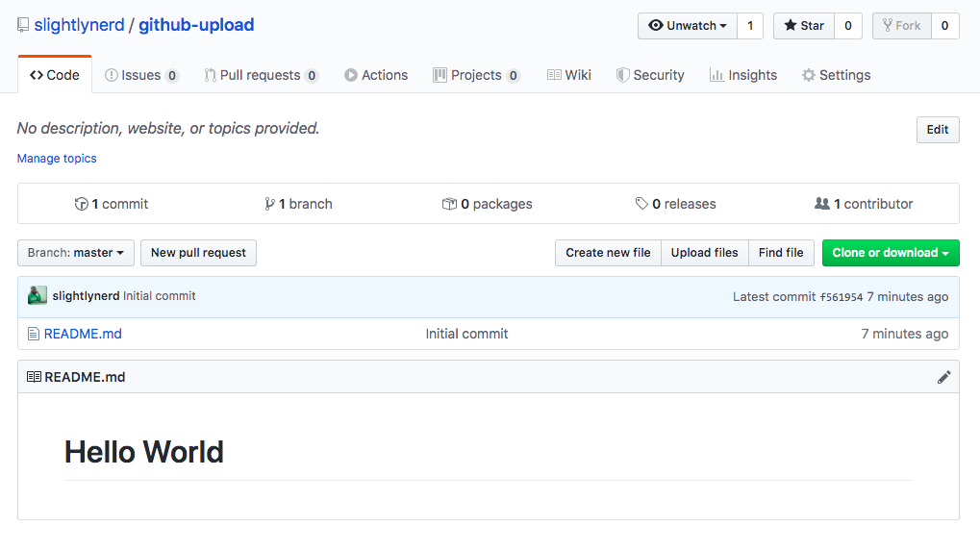980x551 pixels.
Task: Open README.md file in the file list
Action: [83, 334]
